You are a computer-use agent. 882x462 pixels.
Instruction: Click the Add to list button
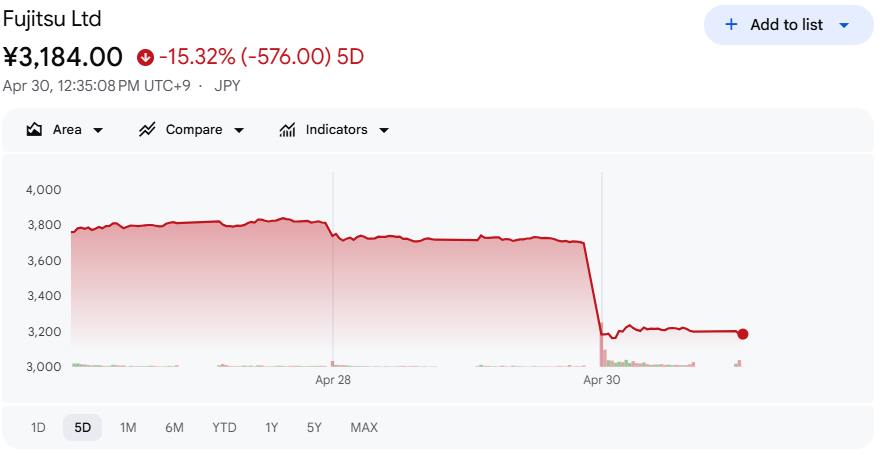pyautogui.click(x=788, y=25)
